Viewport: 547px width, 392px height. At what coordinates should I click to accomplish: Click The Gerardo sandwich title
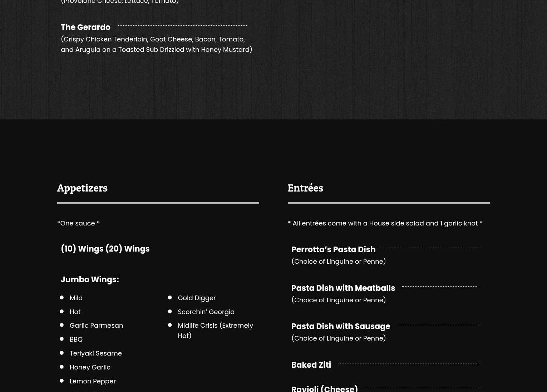pos(85,27)
